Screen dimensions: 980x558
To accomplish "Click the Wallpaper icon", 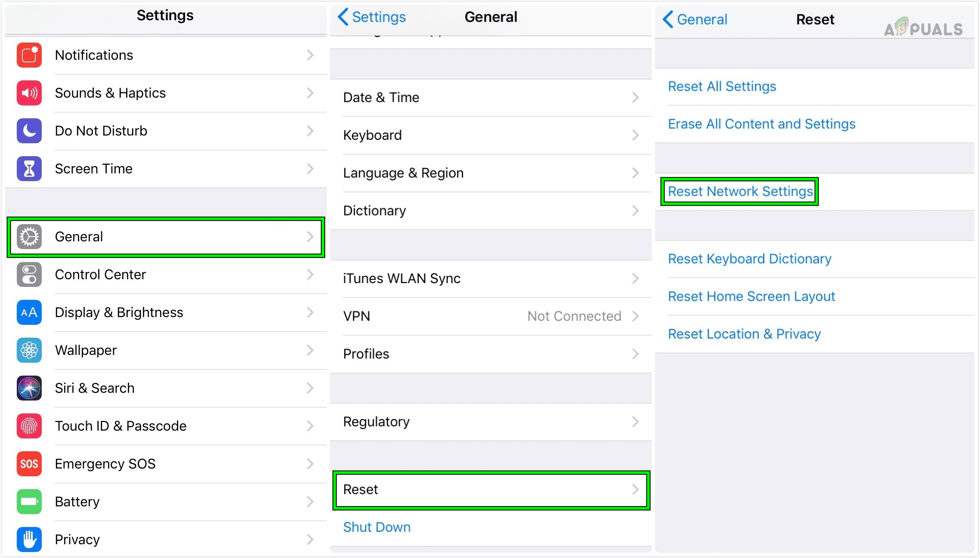I will coord(28,350).
